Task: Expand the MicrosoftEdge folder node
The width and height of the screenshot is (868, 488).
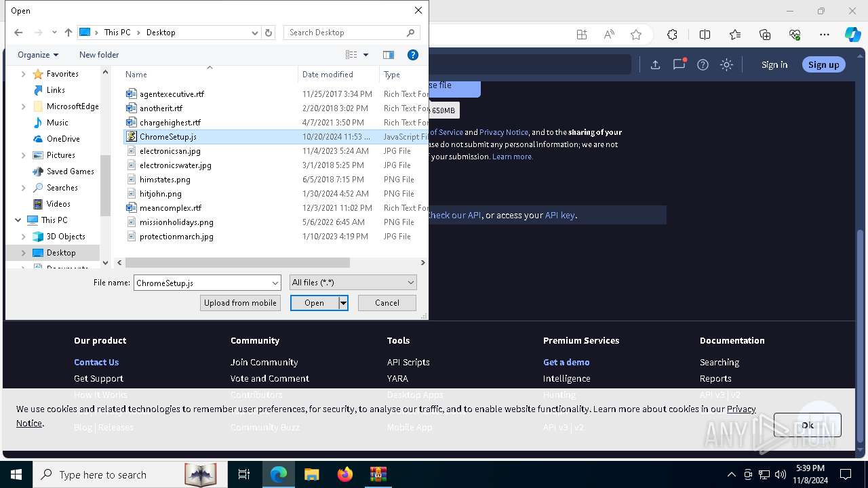Action: coord(24,106)
